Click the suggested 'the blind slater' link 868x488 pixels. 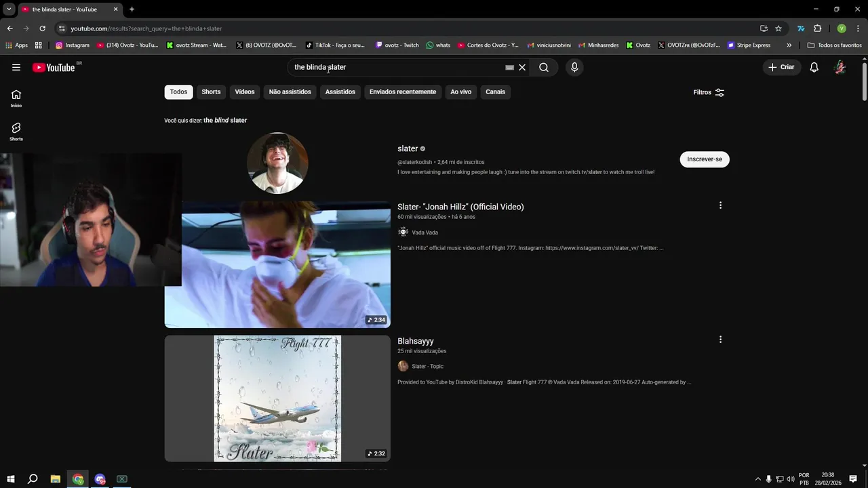[225, 120]
